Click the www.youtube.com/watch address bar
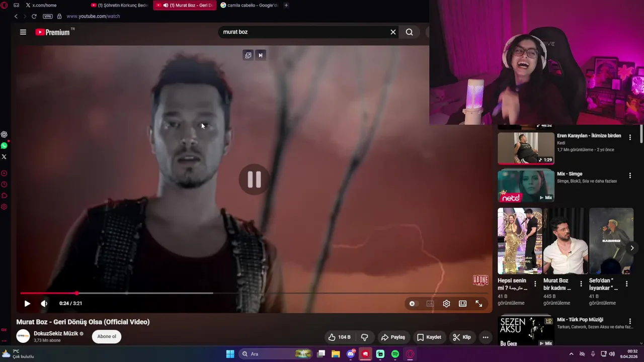The width and height of the screenshot is (644, 362). click(93, 17)
